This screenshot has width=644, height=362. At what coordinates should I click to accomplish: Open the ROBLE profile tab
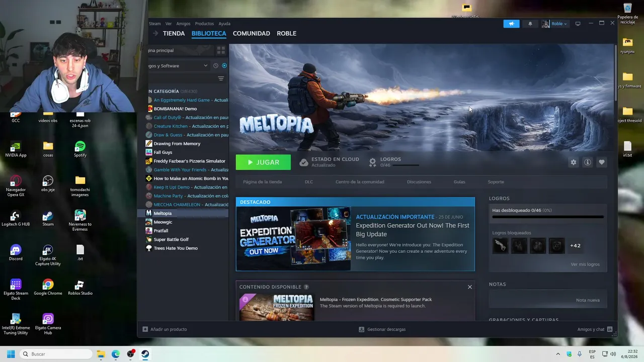coord(286,33)
